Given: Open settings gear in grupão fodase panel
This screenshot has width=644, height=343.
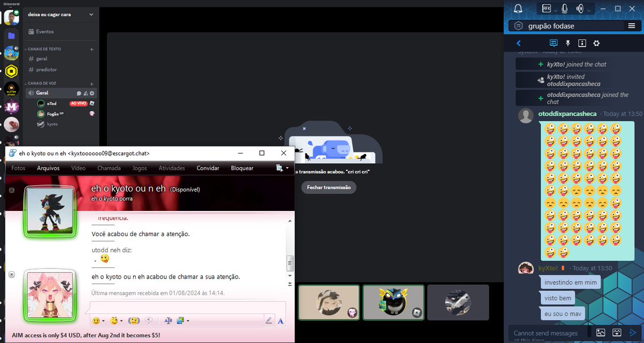Looking at the screenshot, I should coord(597,43).
